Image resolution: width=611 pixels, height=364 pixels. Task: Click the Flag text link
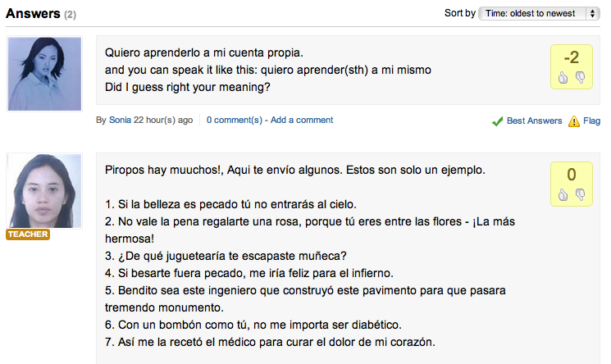tap(592, 121)
